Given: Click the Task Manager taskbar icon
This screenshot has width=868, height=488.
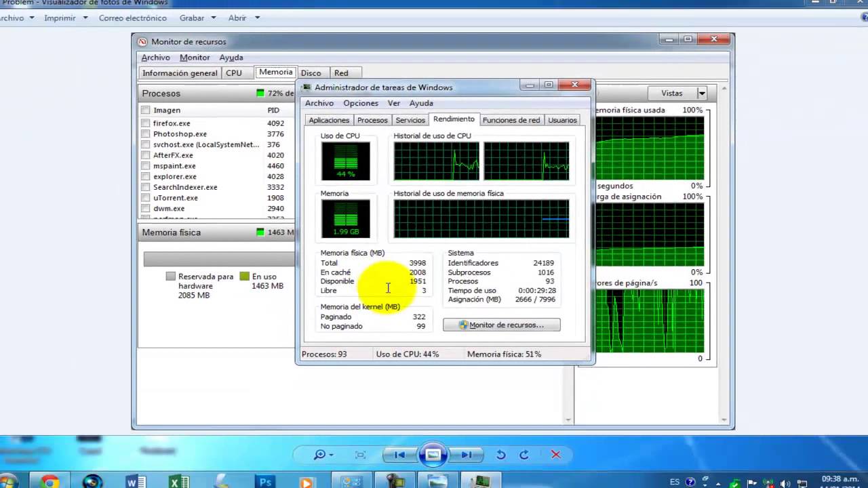Looking at the screenshot, I should (x=481, y=481).
